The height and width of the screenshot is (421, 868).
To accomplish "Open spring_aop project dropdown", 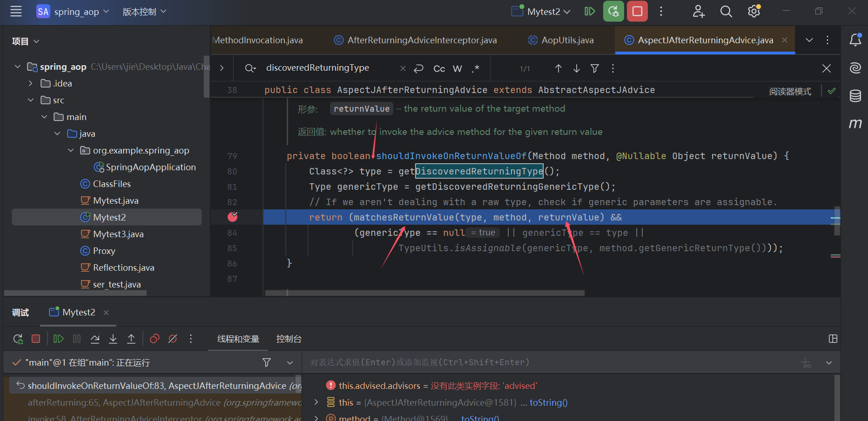I will (x=81, y=12).
